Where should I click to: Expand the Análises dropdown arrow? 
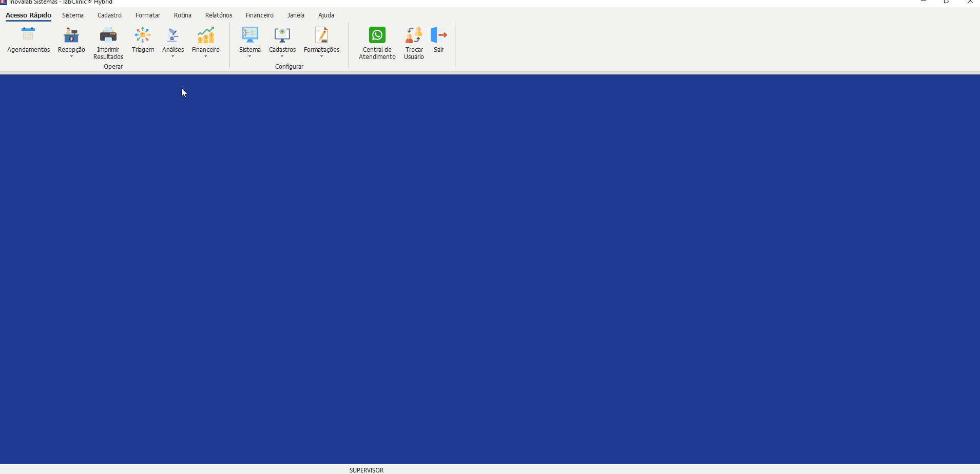coord(173,56)
